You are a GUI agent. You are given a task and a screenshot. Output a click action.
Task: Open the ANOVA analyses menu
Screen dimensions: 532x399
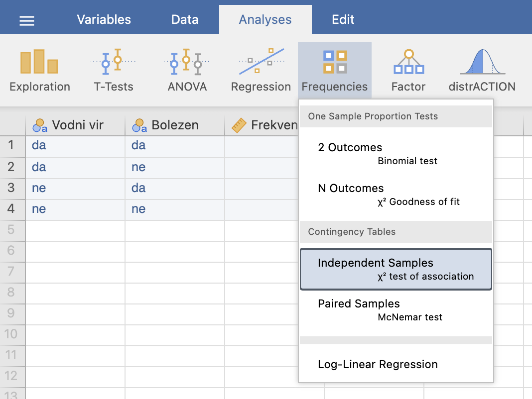tap(187, 71)
